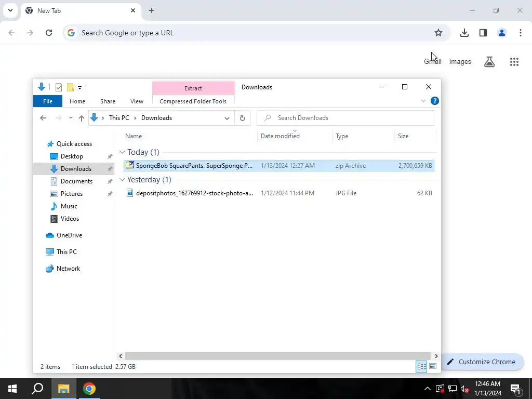Open Compressed Folder Tools tab
The width and height of the screenshot is (532, 399).
pyautogui.click(x=193, y=101)
